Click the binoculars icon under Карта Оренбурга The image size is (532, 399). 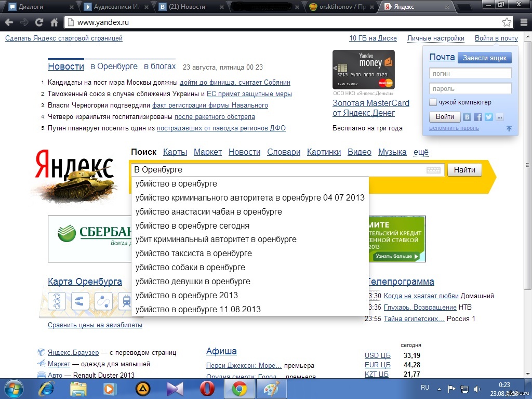(x=80, y=301)
